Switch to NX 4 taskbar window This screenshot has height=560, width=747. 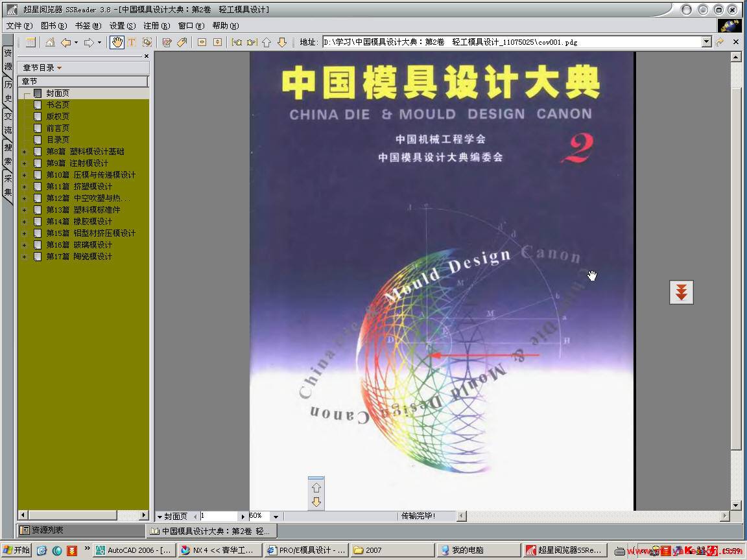220,550
